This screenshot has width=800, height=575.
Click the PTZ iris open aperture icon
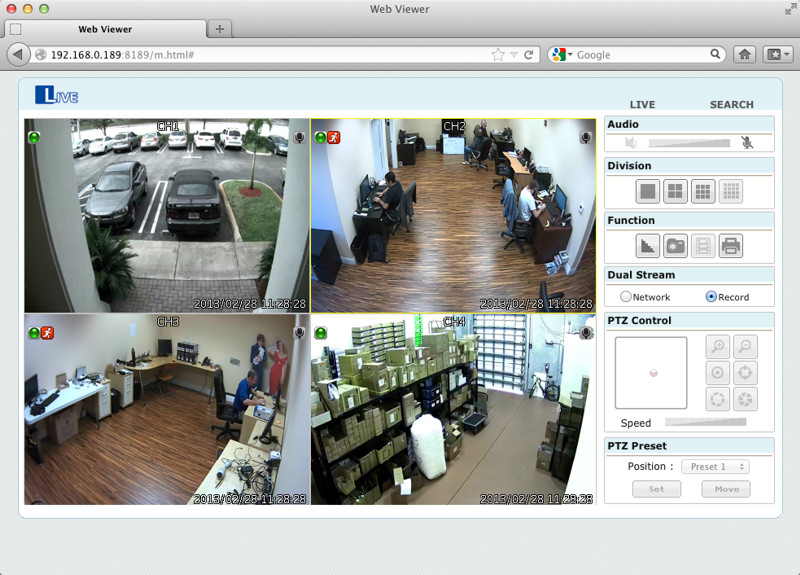[745, 399]
